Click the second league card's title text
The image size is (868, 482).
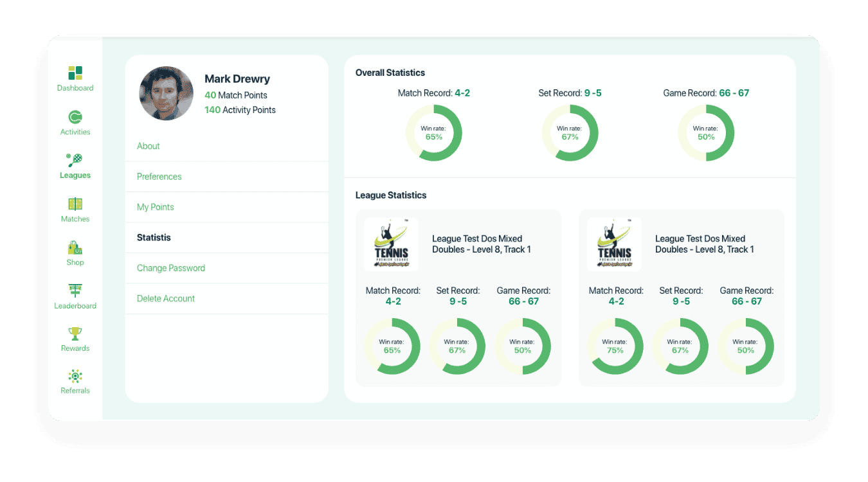pos(705,244)
